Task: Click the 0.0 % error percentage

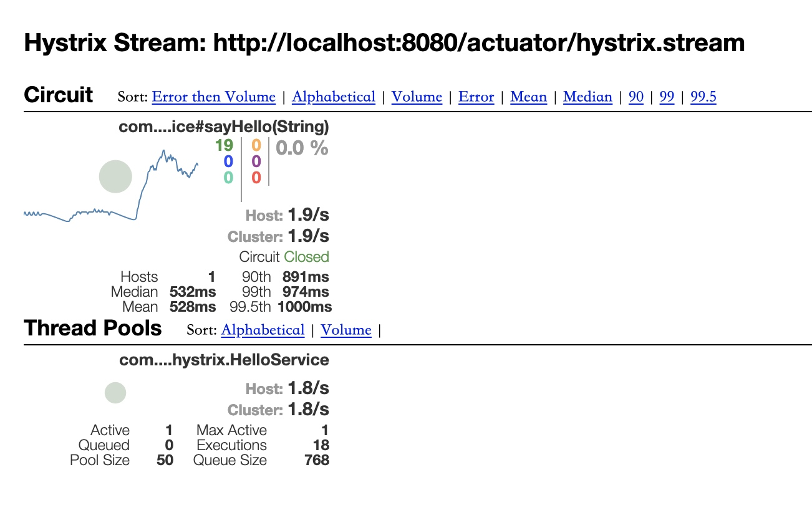Action: tap(302, 148)
